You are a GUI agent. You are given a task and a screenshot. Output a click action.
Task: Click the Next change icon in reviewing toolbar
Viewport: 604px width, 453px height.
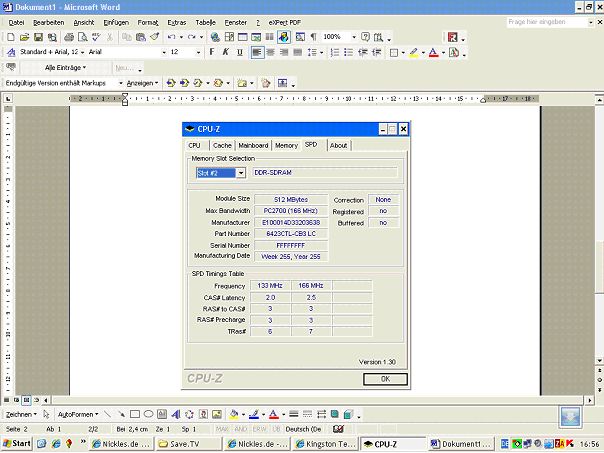click(185, 83)
